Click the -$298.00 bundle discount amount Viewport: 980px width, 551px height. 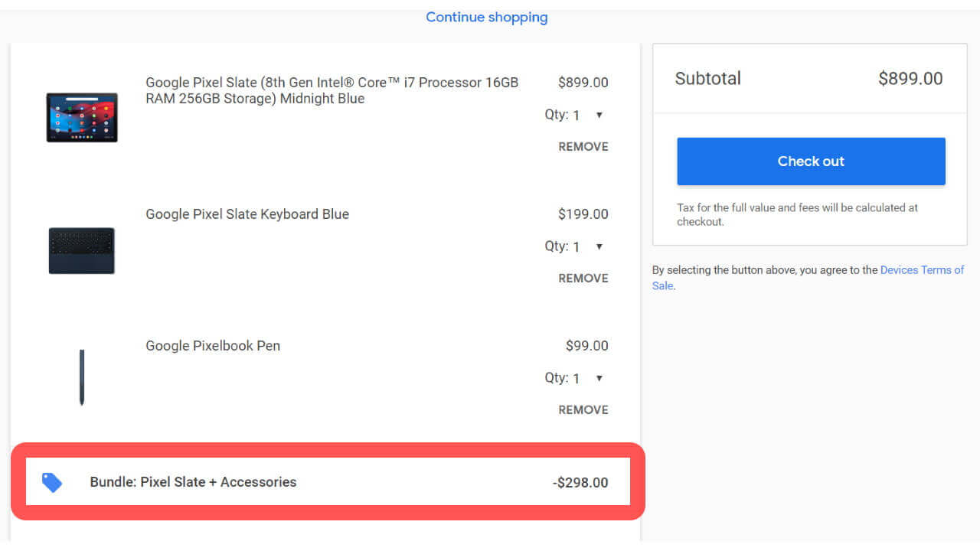click(580, 482)
